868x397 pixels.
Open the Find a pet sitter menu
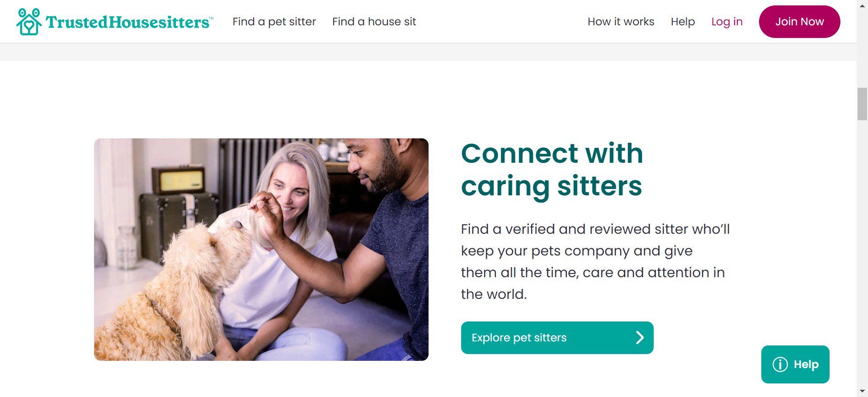point(274,22)
